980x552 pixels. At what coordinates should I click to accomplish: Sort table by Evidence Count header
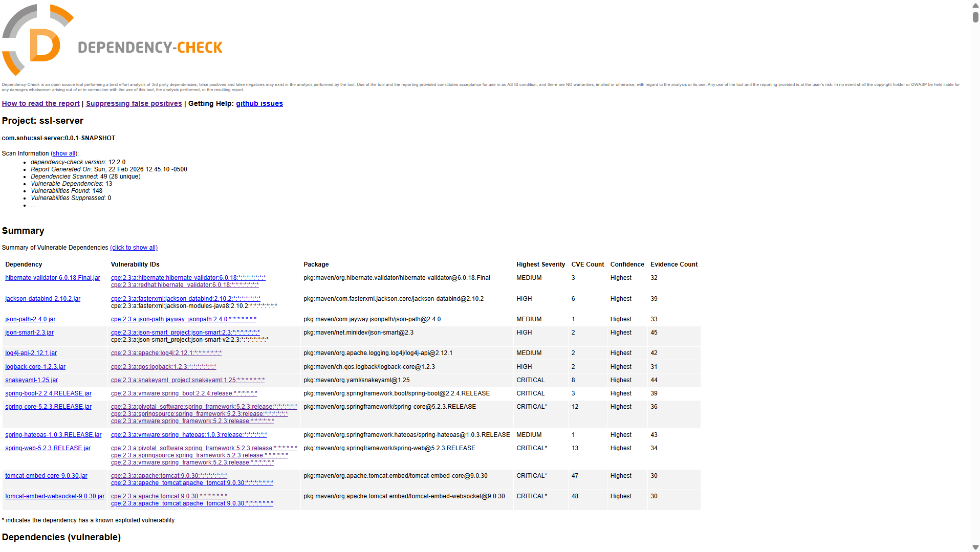click(674, 264)
